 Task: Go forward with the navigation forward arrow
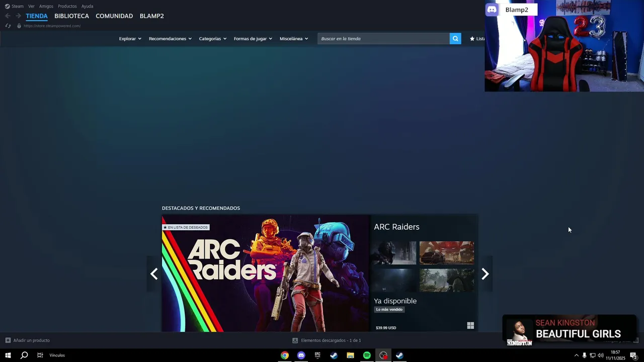18,16
